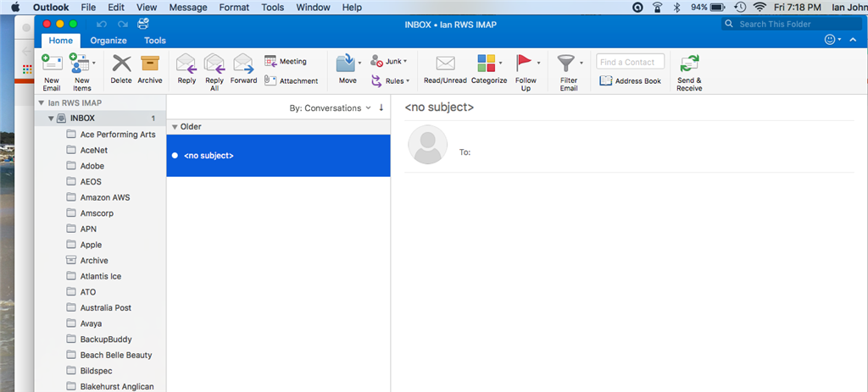The width and height of the screenshot is (868, 392).
Task: Collapse the Older message group
Action: coord(173,127)
